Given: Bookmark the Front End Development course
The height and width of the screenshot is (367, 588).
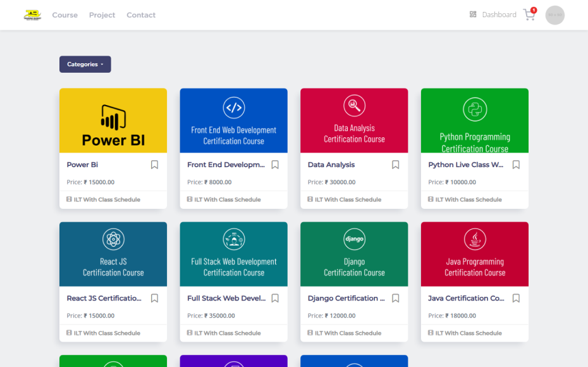Looking at the screenshot, I should click(x=275, y=165).
